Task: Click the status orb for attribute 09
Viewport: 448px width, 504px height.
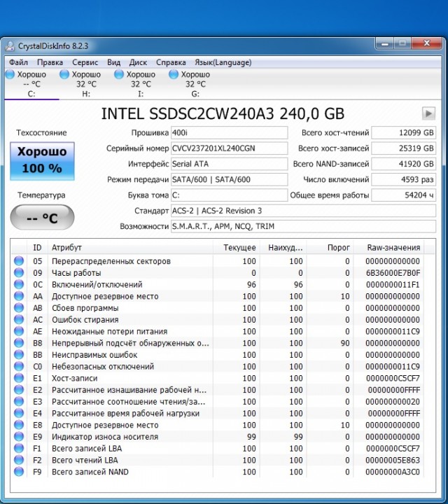Action: point(19,272)
